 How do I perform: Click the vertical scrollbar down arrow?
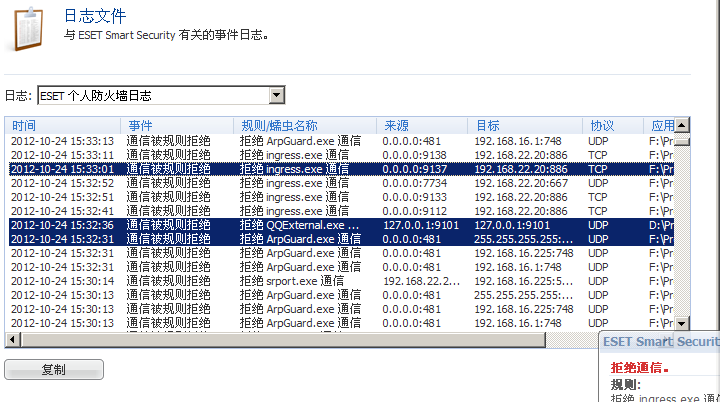pyautogui.click(x=682, y=324)
